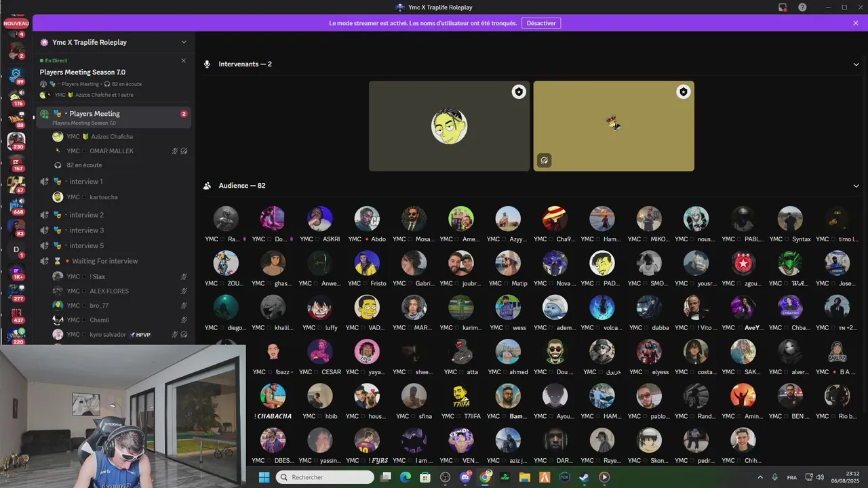Open File Explorer from the taskbar
Screen dimensions: 868x488
(524, 477)
